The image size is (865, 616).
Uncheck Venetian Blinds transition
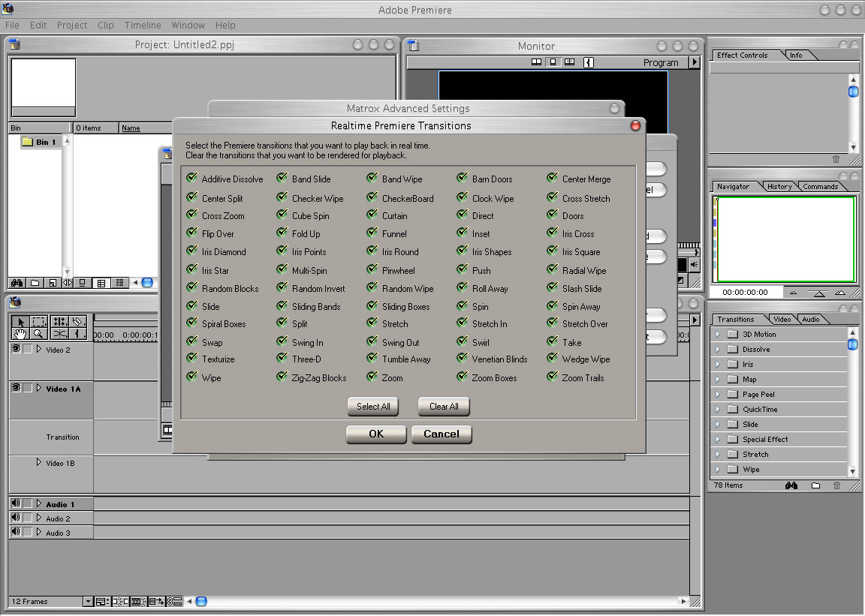point(463,358)
